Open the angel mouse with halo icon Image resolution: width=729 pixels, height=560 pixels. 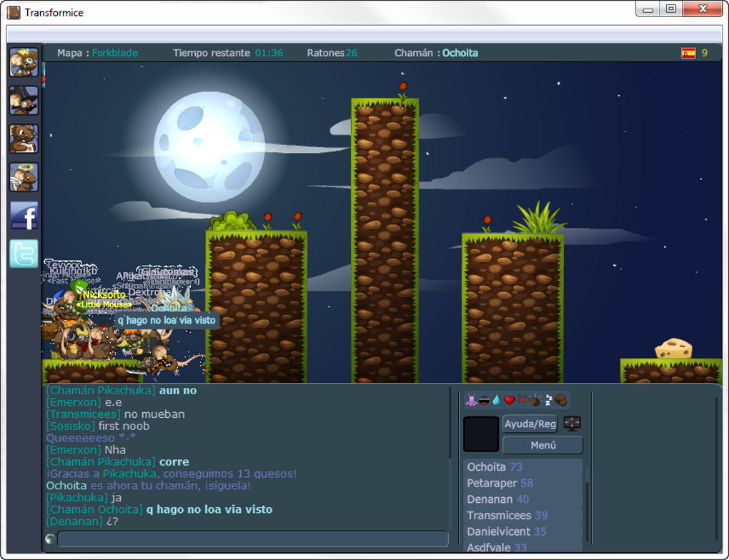[x=24, y=177]
